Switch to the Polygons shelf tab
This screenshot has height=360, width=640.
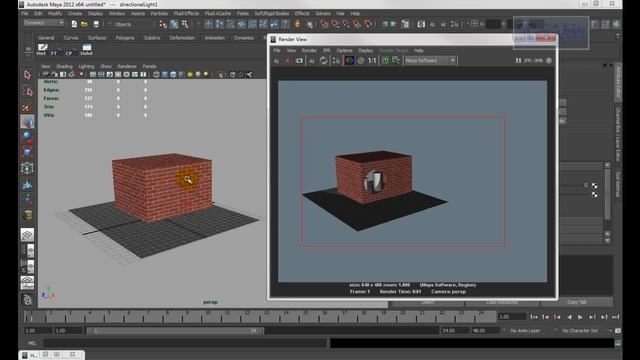(125, 38)
